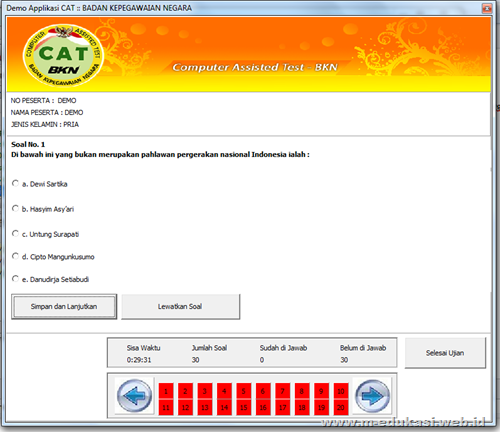Screen dimensions: 500x432
Task: Open question number 3 tile
Action: [205, 391]
